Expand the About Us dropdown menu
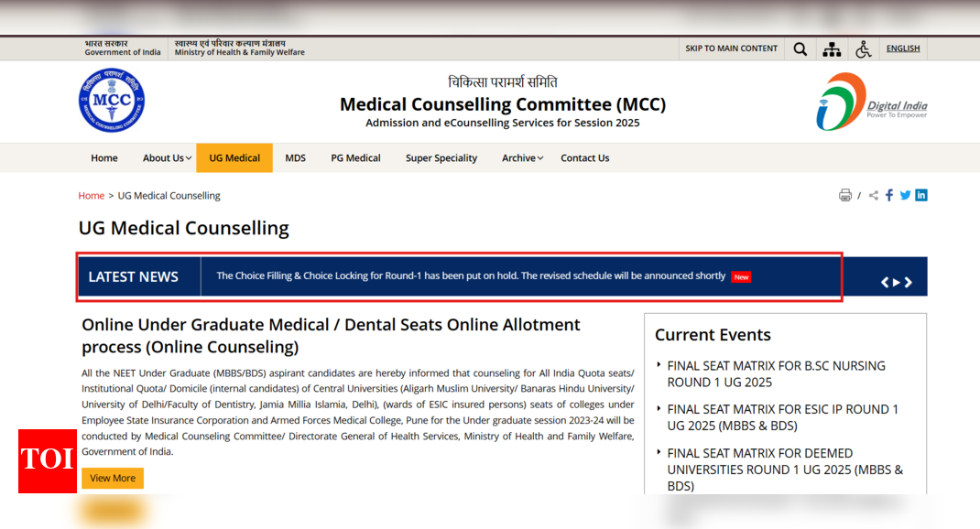The height and width of the screenshot is (529, 980). coord(167,158)
